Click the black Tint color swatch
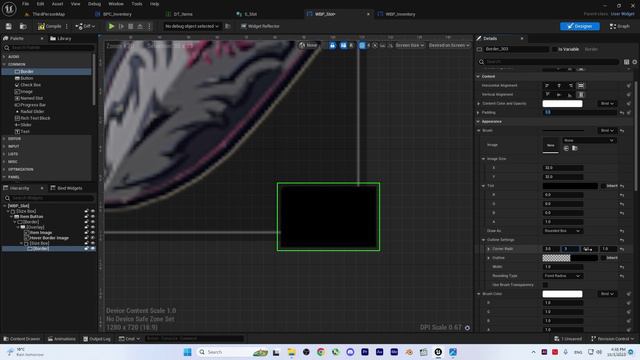This screenshot has width=640, height=360. coord(570,186)
